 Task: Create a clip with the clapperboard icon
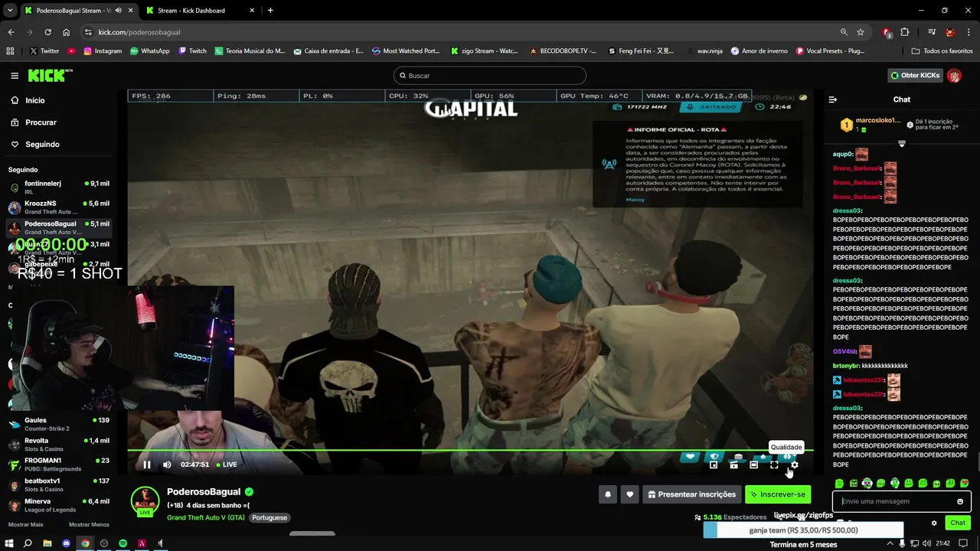[x=733, y=465]
